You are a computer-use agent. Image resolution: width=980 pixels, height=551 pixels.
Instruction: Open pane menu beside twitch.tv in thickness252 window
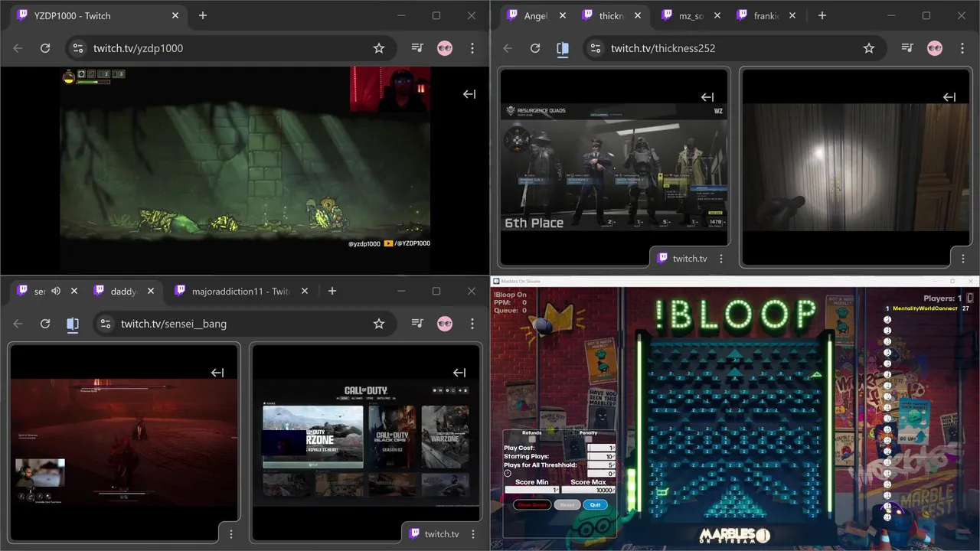(x=721, y=259)
